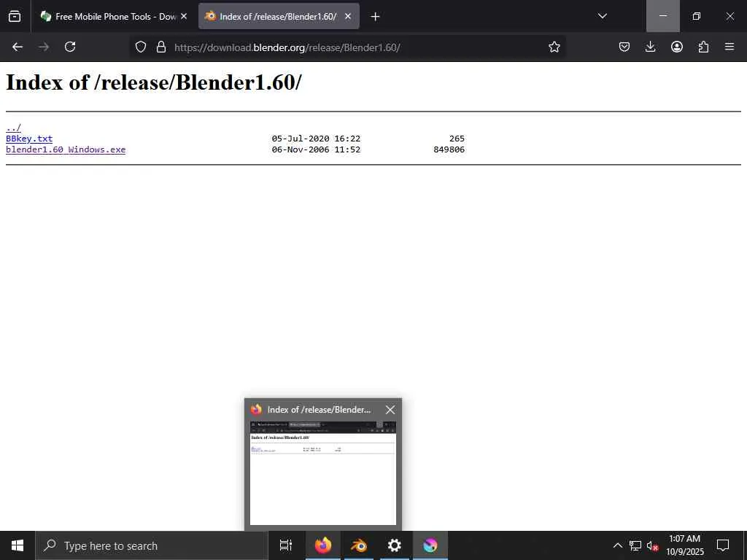Open the Extensions puzzle icon
The width and height of the screenshot is (747, 560).
703,47
